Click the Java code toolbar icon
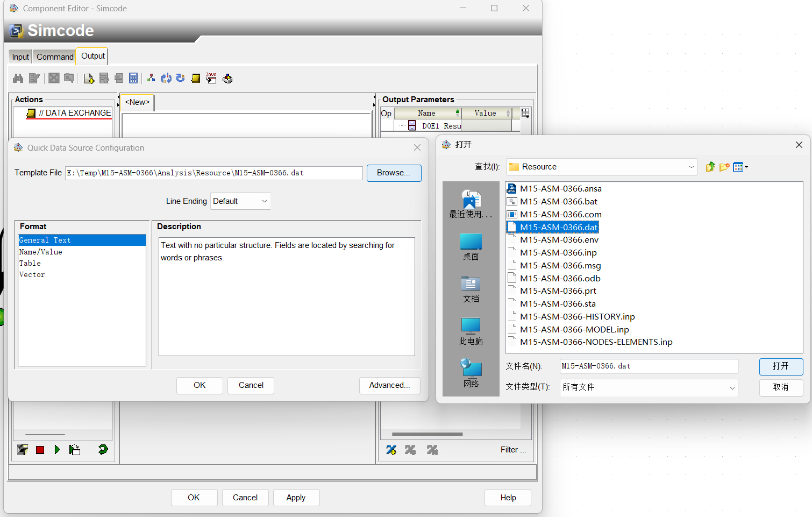Image resolution: width=812 pixels, height=517 pixels. [211, 79]
